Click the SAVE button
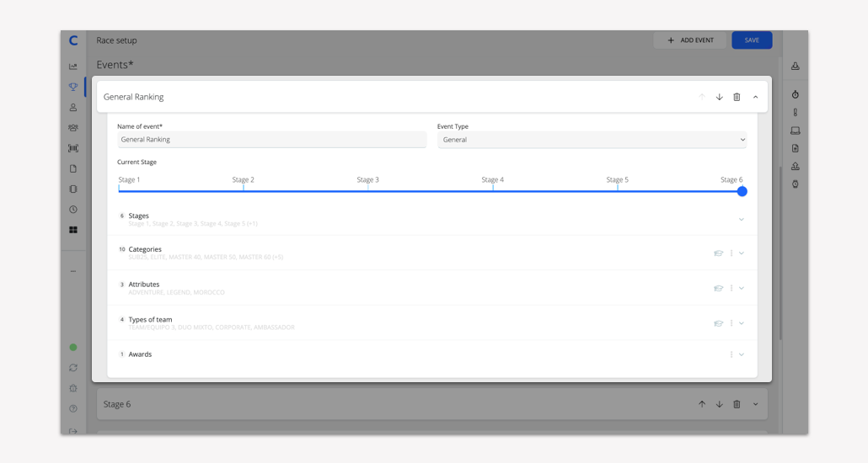 click(x=752, y=40)
